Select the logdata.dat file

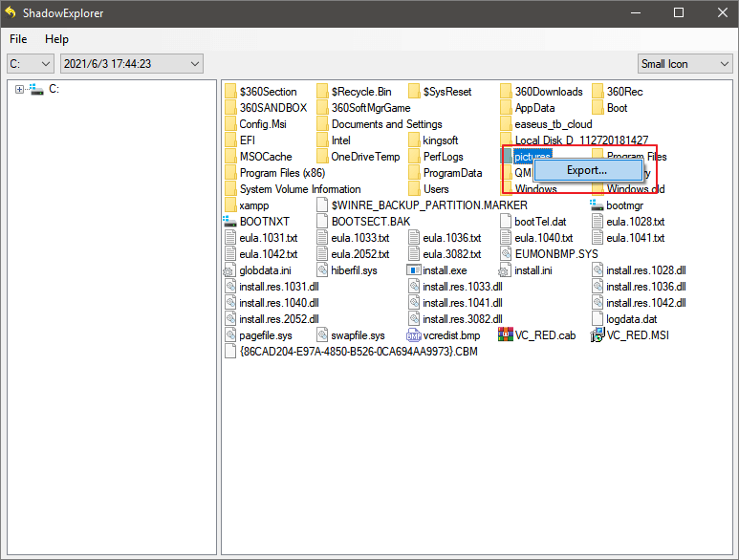pos(631,319)
